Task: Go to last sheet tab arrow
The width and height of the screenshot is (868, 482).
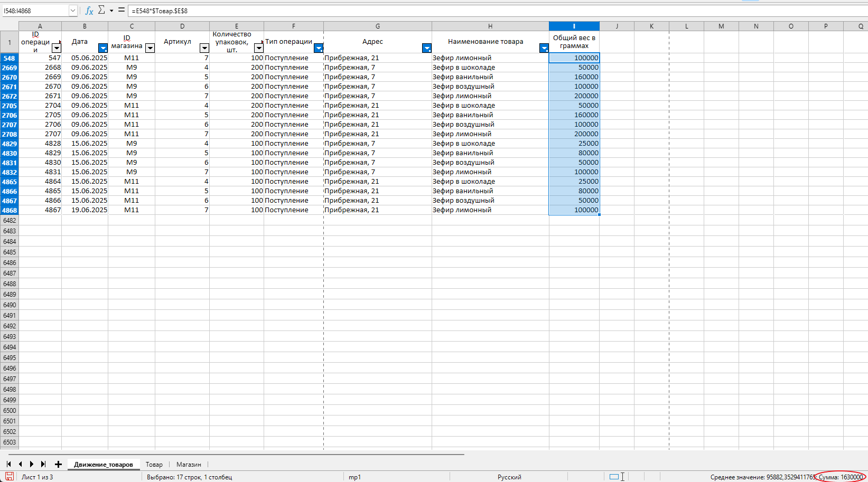Action: tap(43, 464)
